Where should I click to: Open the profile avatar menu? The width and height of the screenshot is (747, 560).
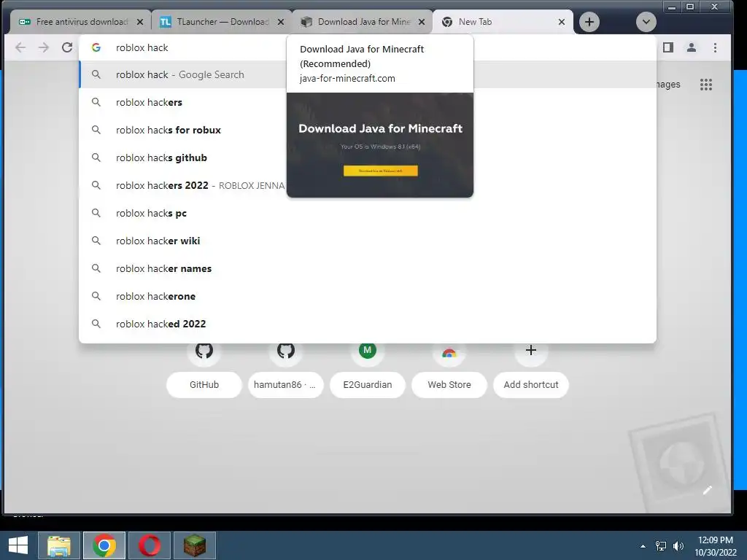tap(692, 47)
